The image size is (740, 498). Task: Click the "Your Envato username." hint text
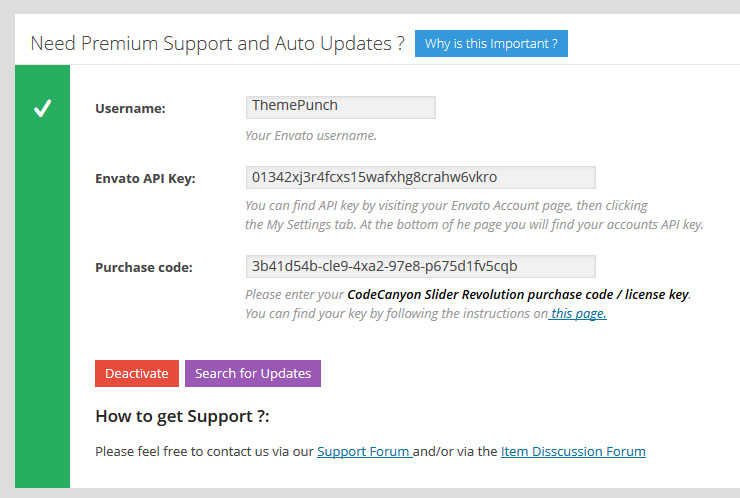311,135
